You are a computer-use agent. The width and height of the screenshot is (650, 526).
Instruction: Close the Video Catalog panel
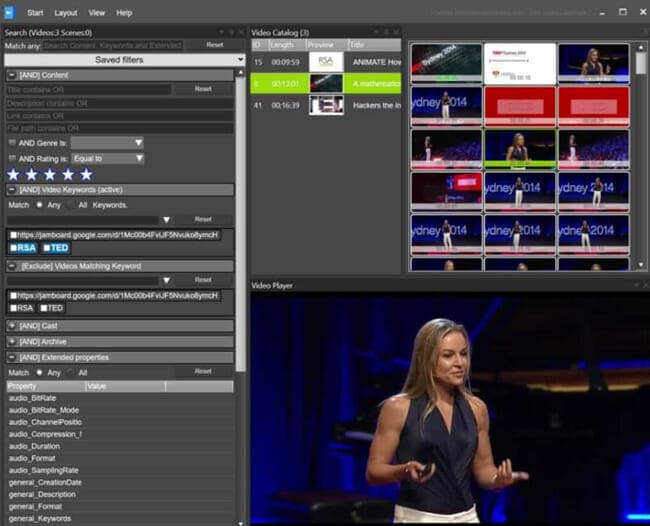(x=396, y=32)
